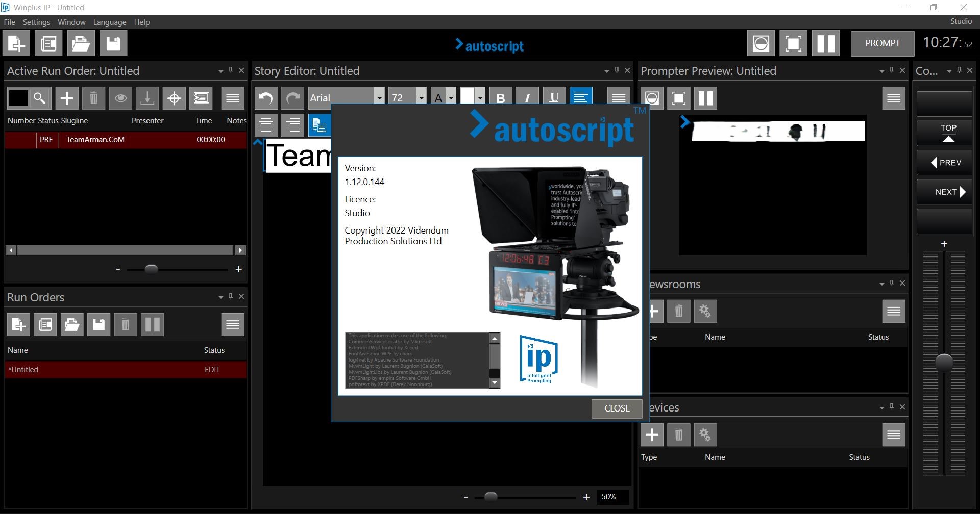The height and width of the screenshot is (514, 980).
Task: Close the About dialog with CLOSE button
Action: point(617,408)
